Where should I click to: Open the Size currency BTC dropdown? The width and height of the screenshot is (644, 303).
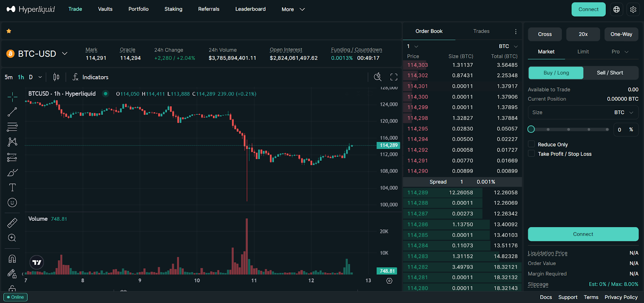[x=624, y=112]
